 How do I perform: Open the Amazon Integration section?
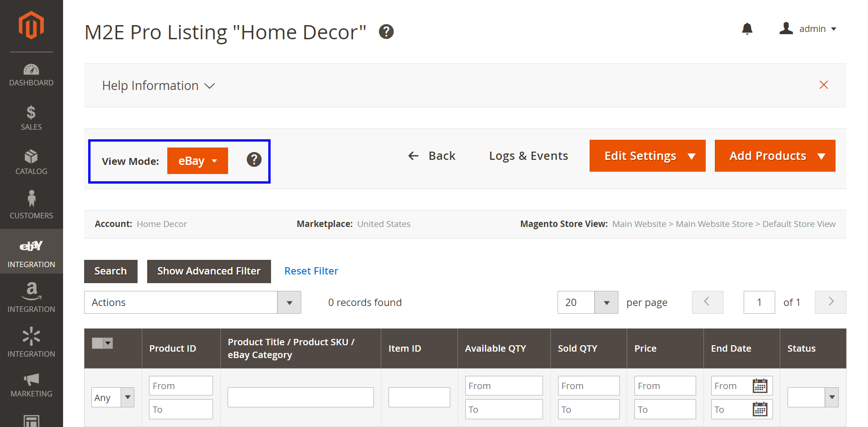click(31, 297)
